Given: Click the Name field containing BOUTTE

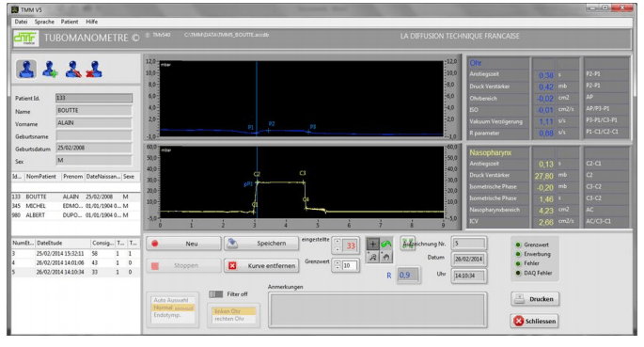Looking at the screenshot, I should point(94,110).
